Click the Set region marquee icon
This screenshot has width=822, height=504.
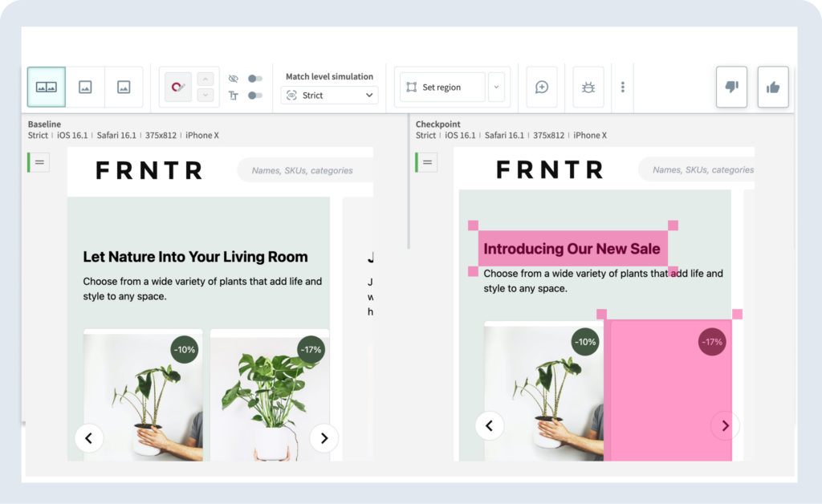(x=412, y=87)
